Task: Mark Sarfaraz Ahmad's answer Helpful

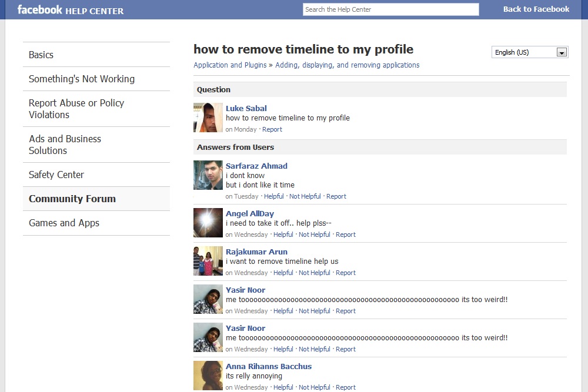Action: [x=274, y=196]
